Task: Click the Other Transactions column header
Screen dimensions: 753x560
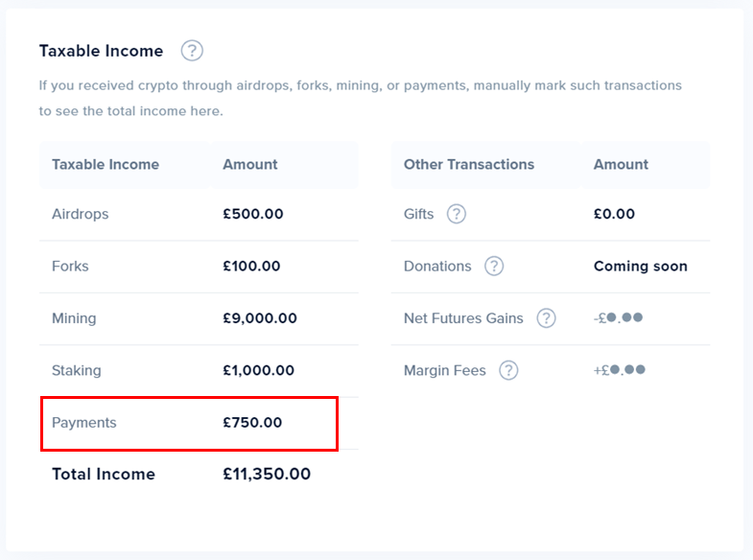Action: pos(469,164)
